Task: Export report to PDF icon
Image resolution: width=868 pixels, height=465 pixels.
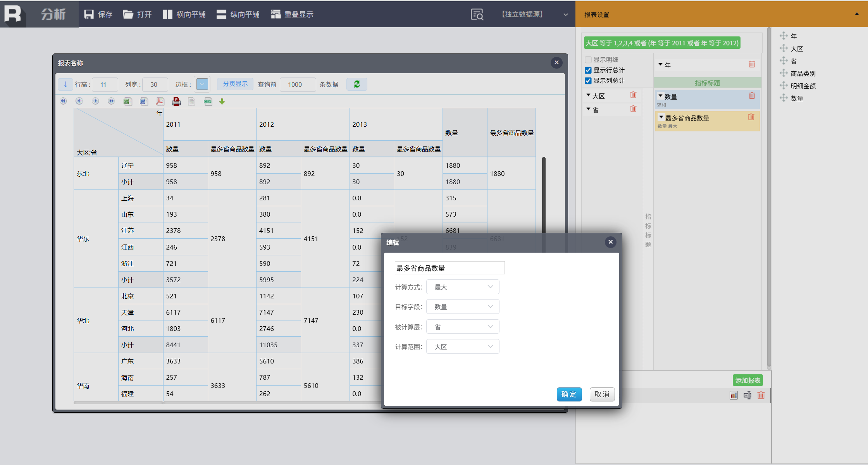Action: [160, 102]
